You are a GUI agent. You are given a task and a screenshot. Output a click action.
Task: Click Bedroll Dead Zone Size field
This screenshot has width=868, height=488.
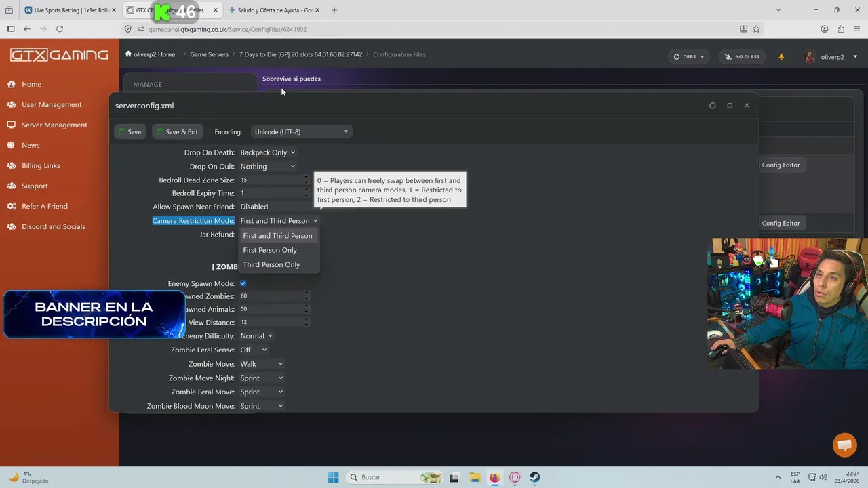271,180
